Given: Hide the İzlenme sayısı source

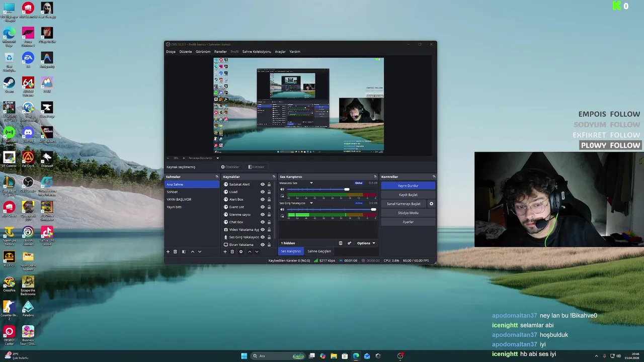Looking at the screenshot, I should (x=262, y=215).
